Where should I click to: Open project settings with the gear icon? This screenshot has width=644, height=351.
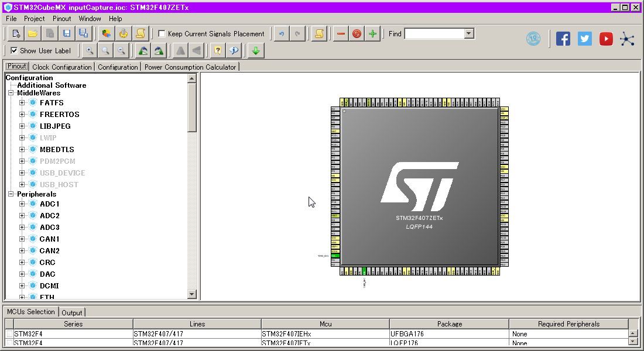click(x=123, y=34)
